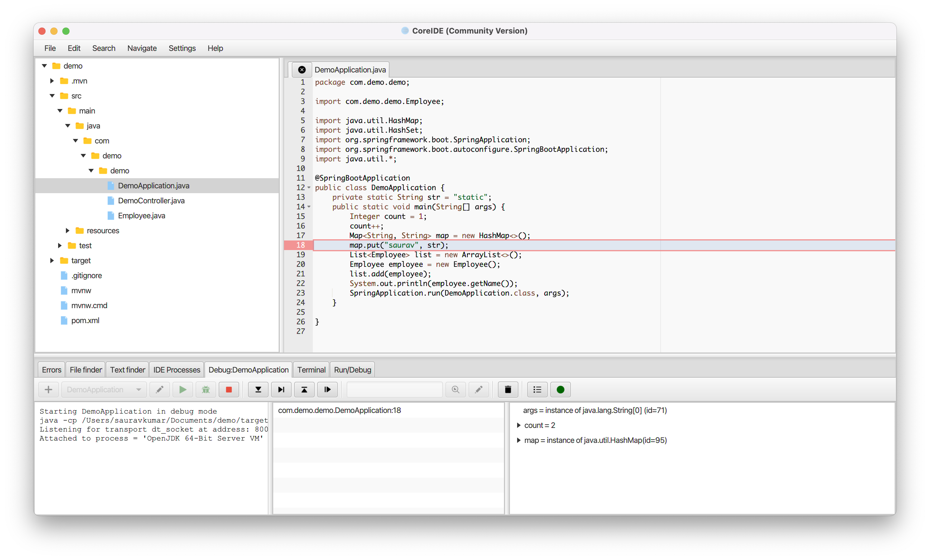The width and height of the screenshot is (930, 560).
Task: Click the red stop debug button
Action: pyautogui.click(x=229, y=389)
